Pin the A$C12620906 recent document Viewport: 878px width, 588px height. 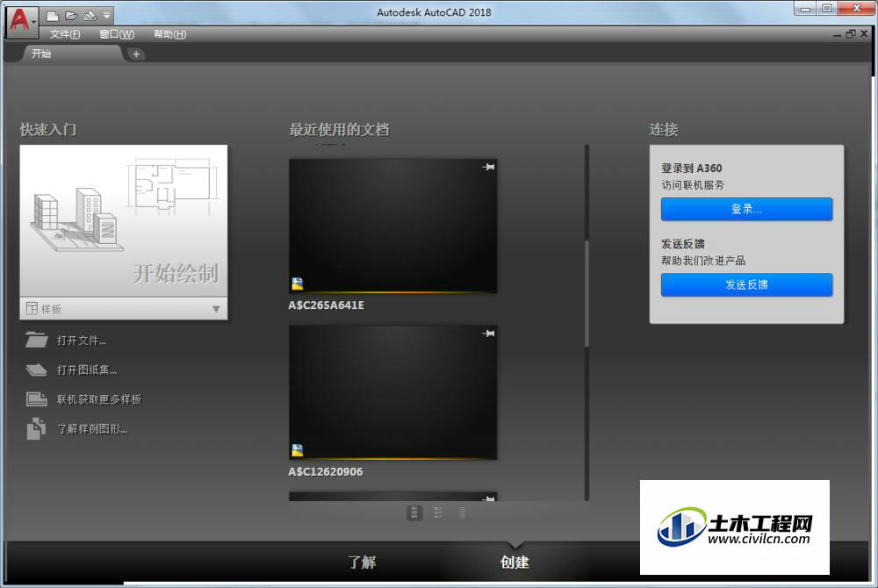pyautogui.click(x=488, y=333)
